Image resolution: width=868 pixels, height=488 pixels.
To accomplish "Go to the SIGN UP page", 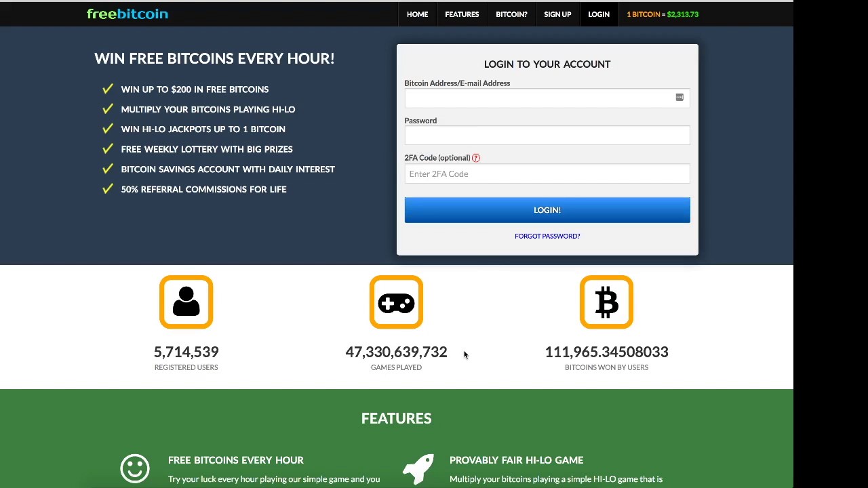I will coord(557,14).
